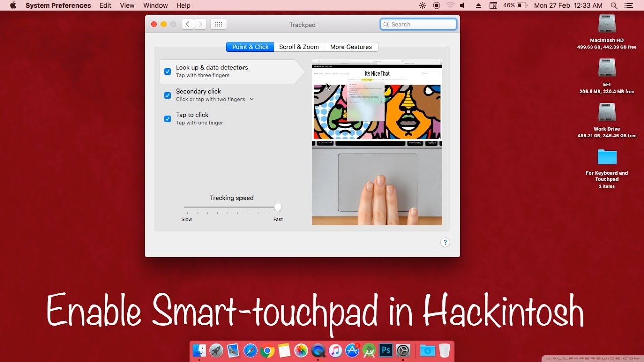Click the Search field in Trackpad window

point(419,24)
